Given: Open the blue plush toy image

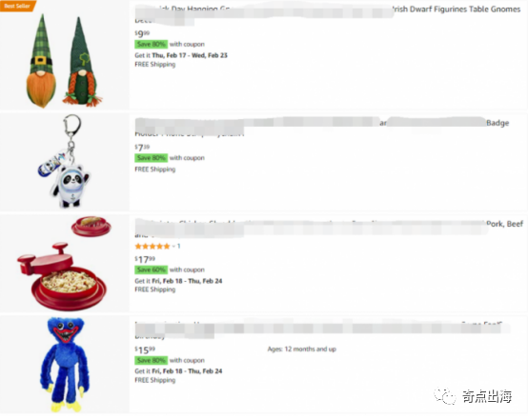Looking at the screenshot, I should 65,364.
